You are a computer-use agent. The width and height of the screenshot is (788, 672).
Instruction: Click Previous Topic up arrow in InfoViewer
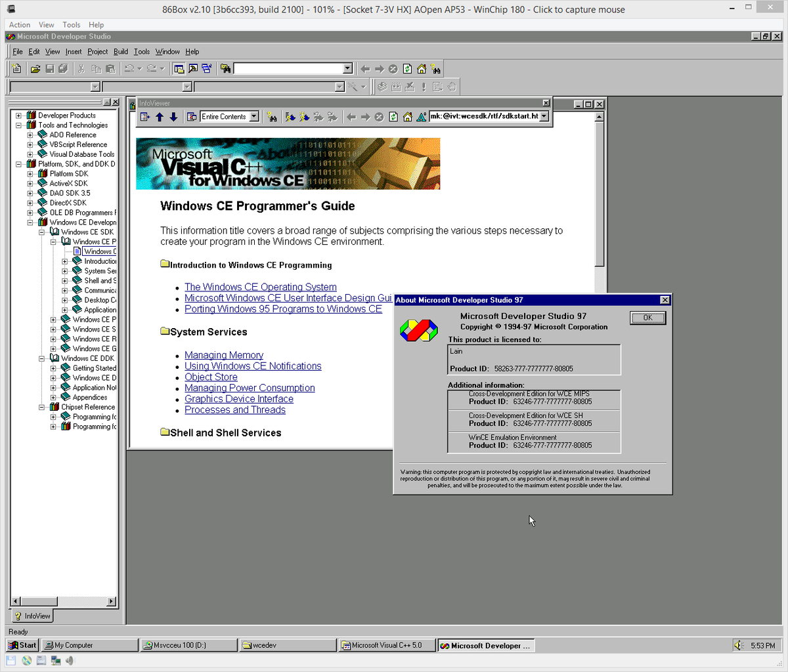click(x=160, y=117)
